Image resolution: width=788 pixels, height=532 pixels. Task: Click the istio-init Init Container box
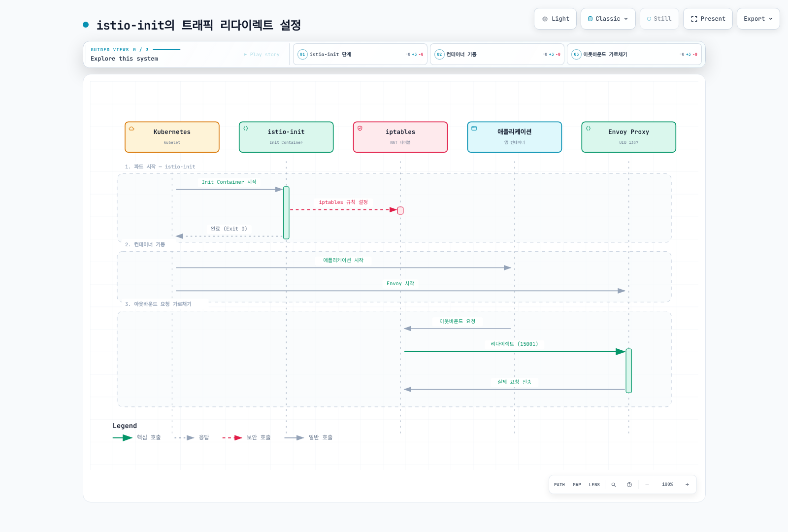(x=286, y=137)
